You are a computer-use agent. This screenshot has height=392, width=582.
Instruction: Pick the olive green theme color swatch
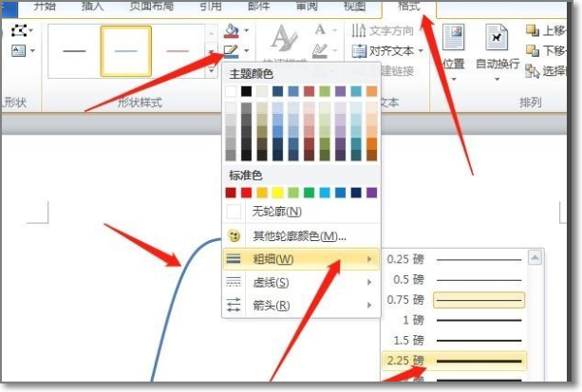click(325, 91)
